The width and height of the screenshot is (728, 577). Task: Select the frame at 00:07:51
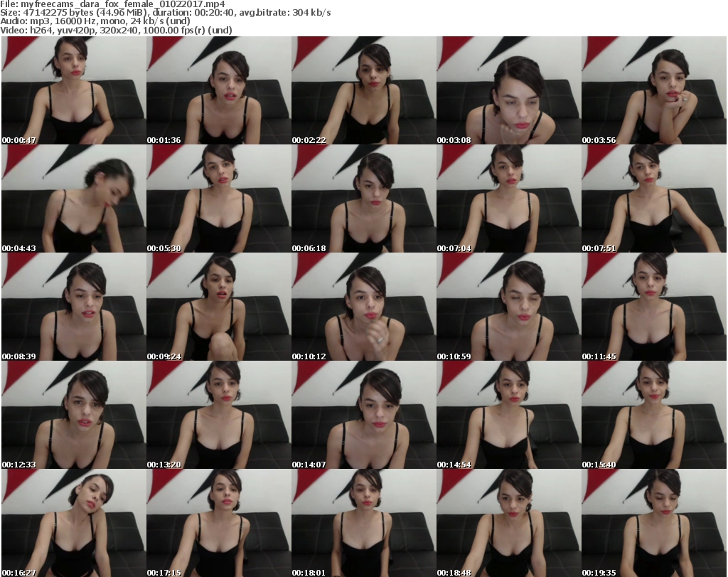pos(654,198)
